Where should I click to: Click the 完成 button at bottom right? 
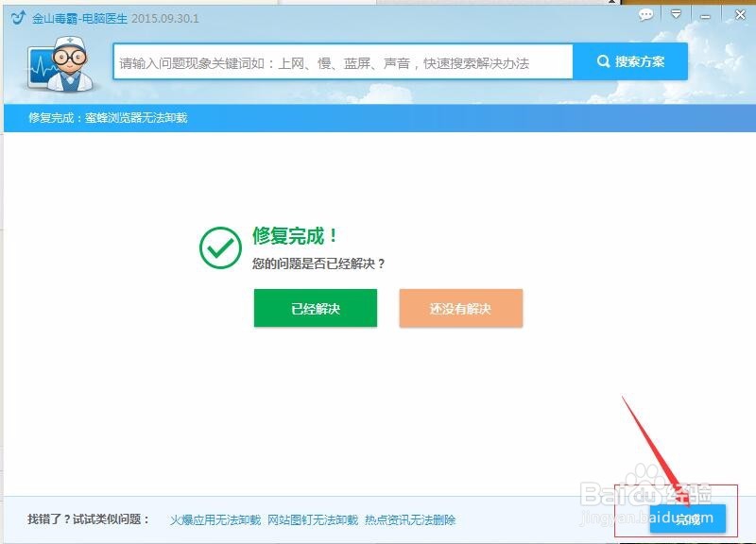coord(690,518)
